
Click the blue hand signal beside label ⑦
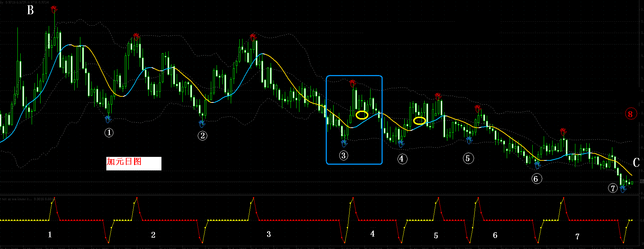pyautogui.click(x=623, y=189)
